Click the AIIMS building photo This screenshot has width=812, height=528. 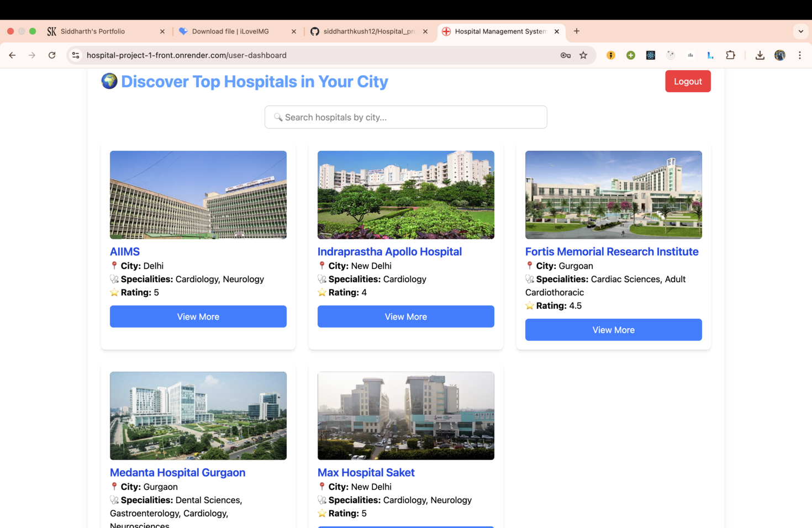point(198,195)
